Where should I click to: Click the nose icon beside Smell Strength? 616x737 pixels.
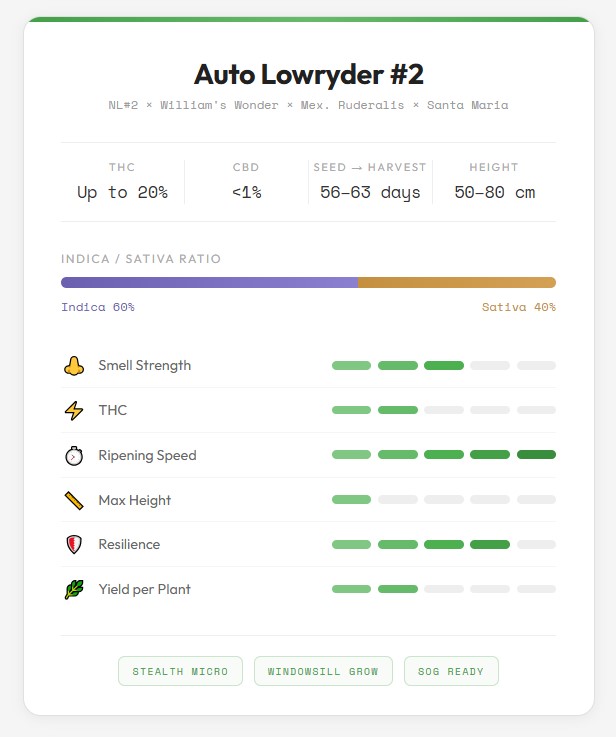74,366
